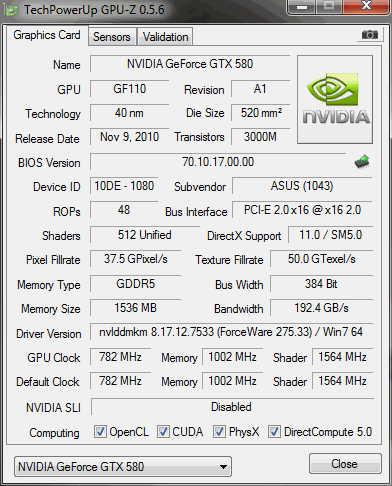This screenshot has height=486, width=392.
Task: Click the GPU-Z title bar app icon
Action: click(x=11, y=11)
